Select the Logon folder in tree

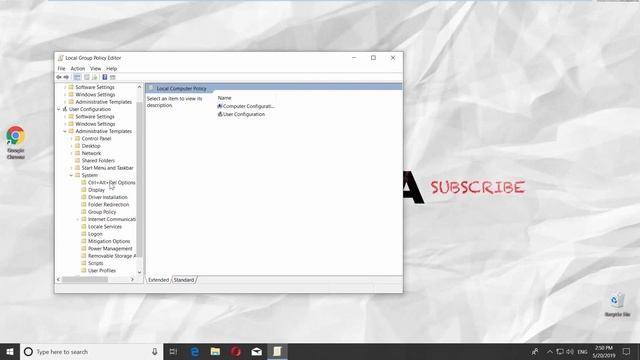[92, 234]
